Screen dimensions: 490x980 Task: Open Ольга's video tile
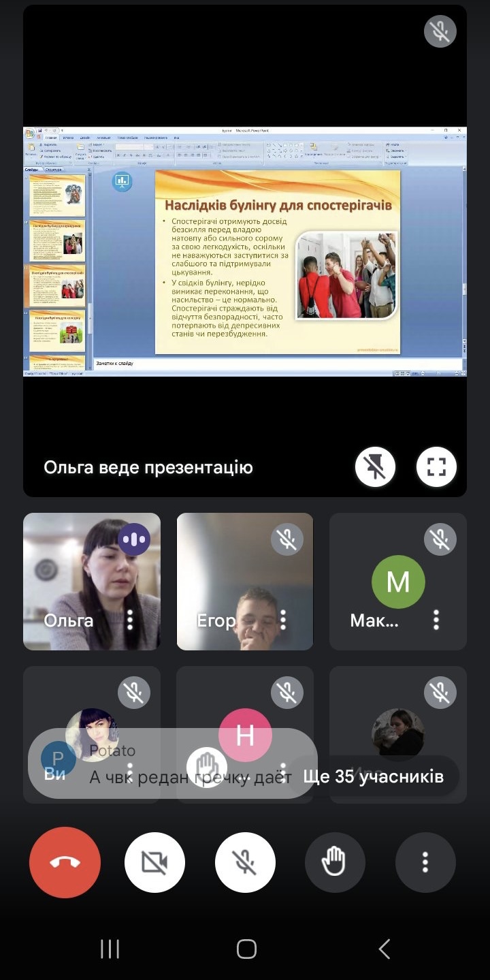92,582
